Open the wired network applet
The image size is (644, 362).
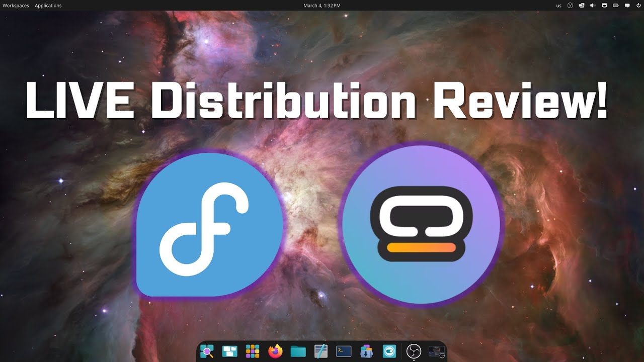pos(604,6)
